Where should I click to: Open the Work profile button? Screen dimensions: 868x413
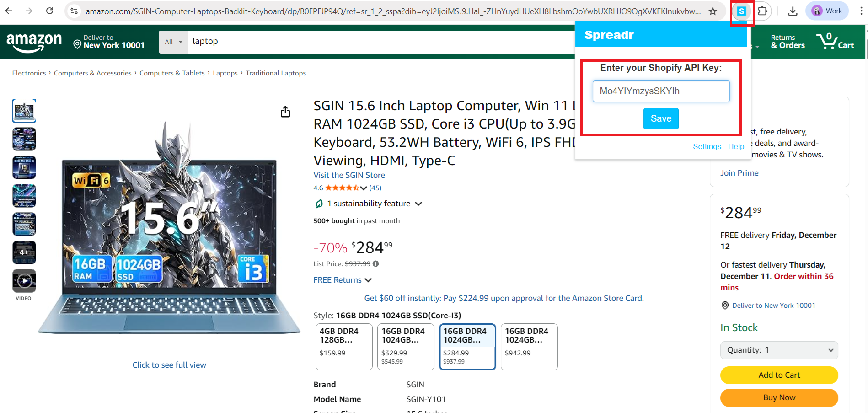(827, 11)
